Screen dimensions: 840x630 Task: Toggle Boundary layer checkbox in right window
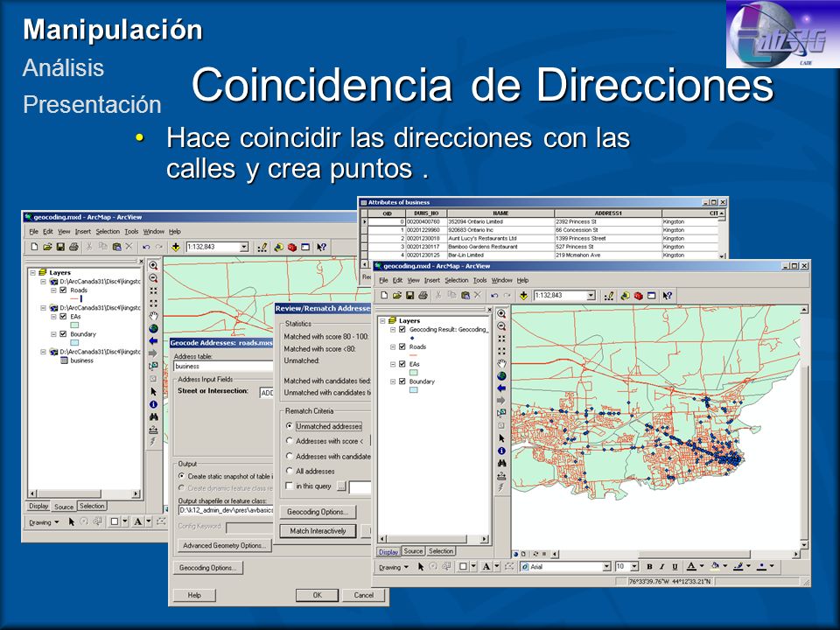click(402, 381)
